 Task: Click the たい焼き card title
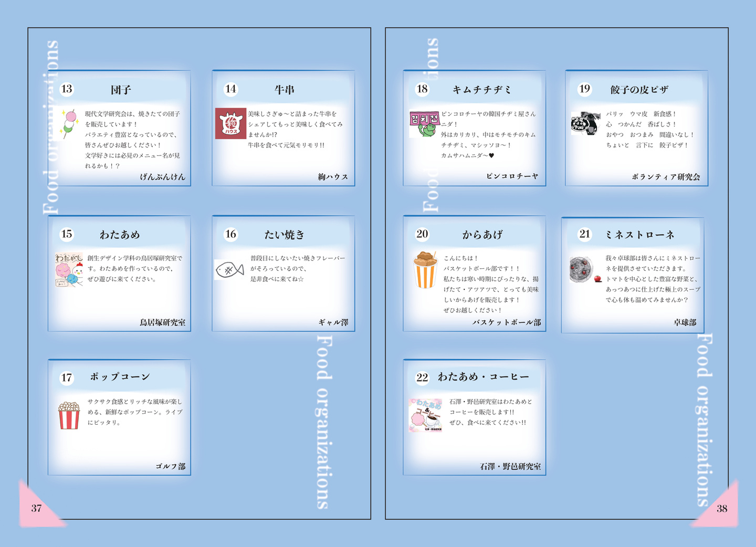pos(285,235)
